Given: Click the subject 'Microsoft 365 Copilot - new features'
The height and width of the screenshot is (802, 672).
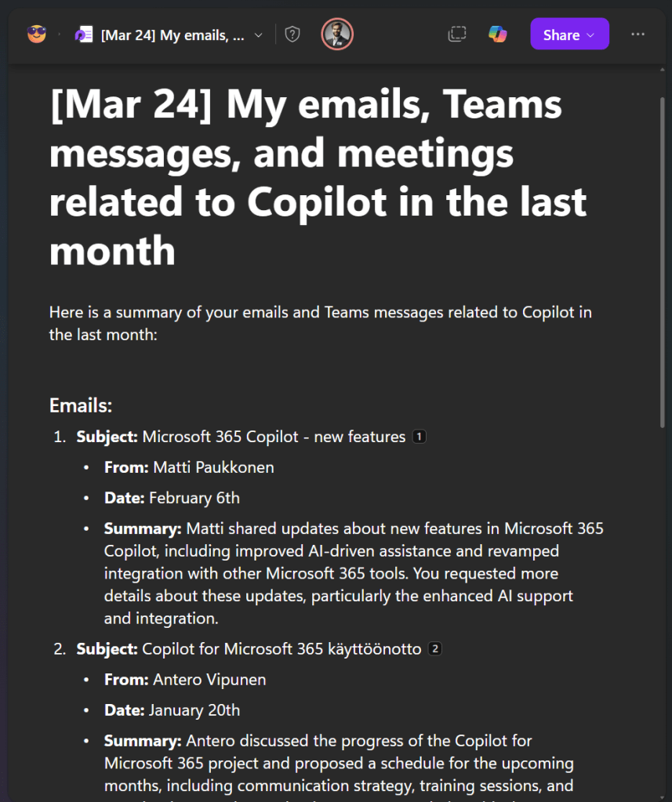Looking at the screenshot, I should pyautogui.click(x=273, y=437).
